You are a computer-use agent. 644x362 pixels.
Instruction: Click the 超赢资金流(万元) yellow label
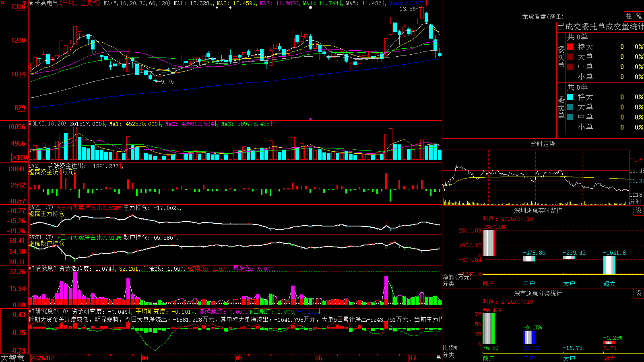52,172
